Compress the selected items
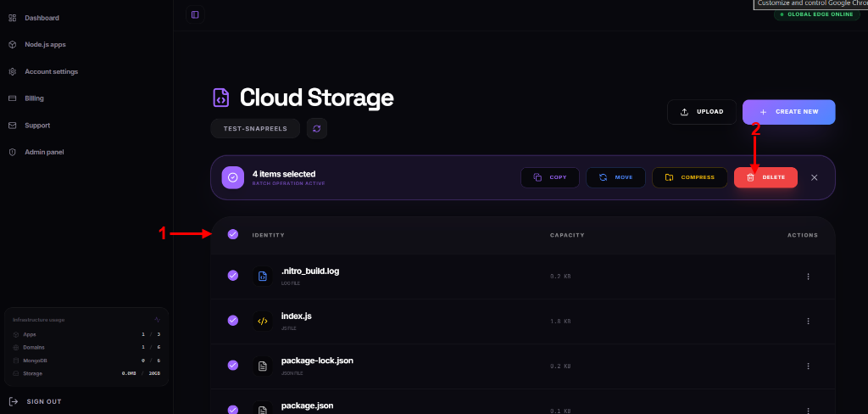 pyautogui.click(x=690, y=177)
